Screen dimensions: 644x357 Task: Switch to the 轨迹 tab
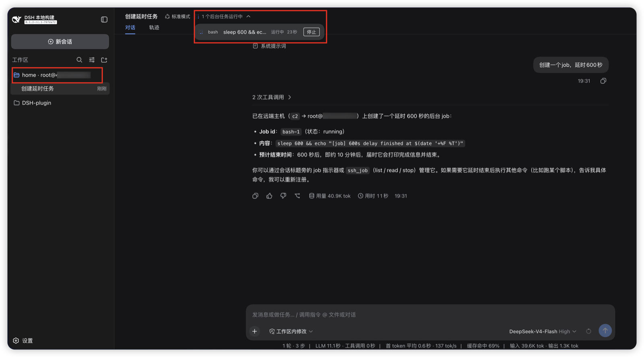click(x=154, y=27)
